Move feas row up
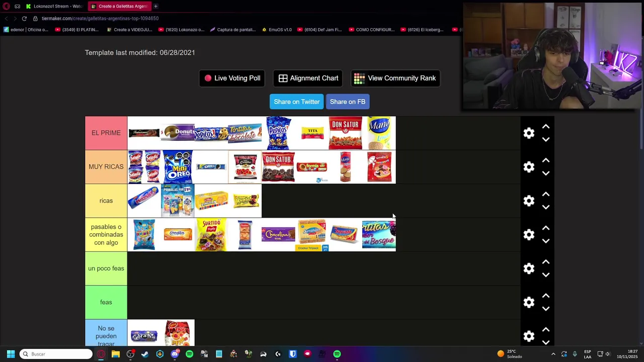 pos(546,296)
